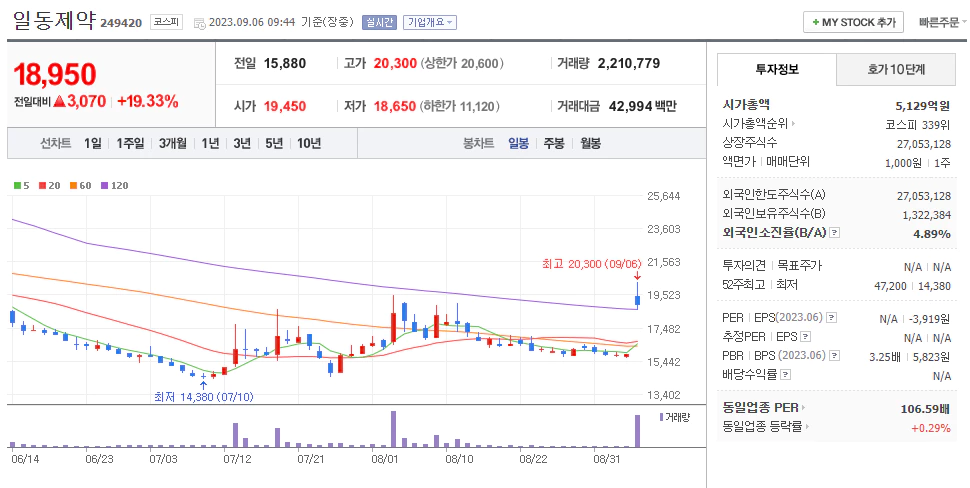Click the + MY STOCK 추가 button
970x488 pixels.
coord(853,22)
